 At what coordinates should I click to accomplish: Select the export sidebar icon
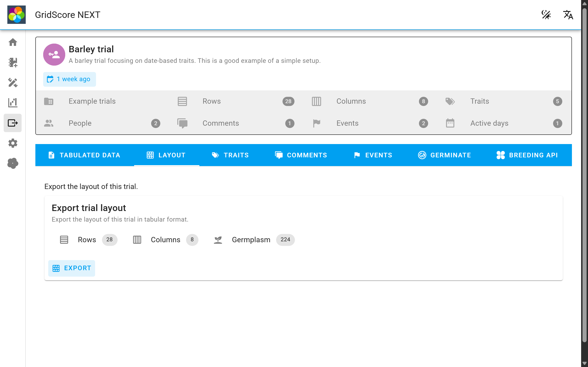(x=13, y=123)
